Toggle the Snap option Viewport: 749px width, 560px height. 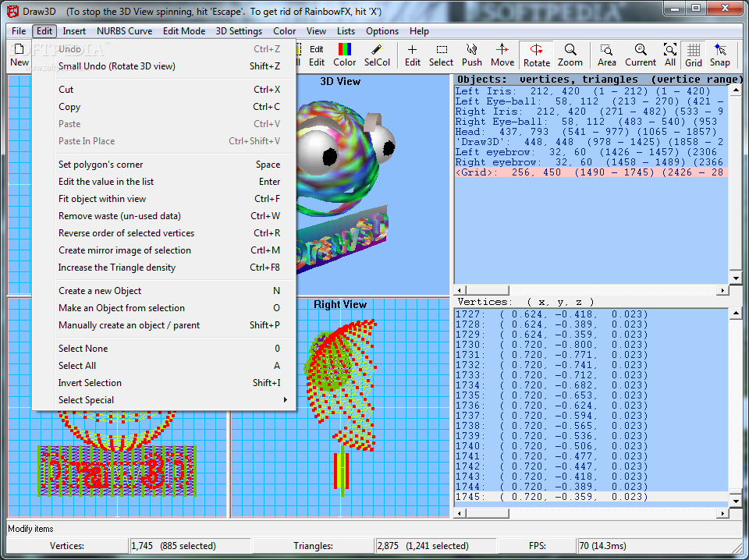coord(719,55)
